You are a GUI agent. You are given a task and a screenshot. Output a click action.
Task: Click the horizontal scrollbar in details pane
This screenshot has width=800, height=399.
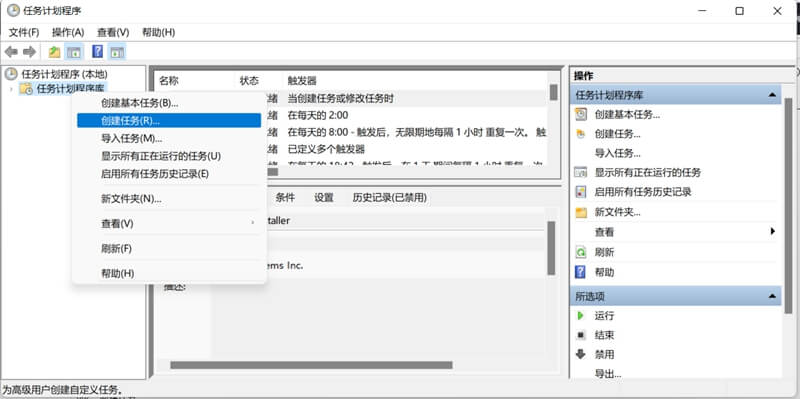[311, 365]
